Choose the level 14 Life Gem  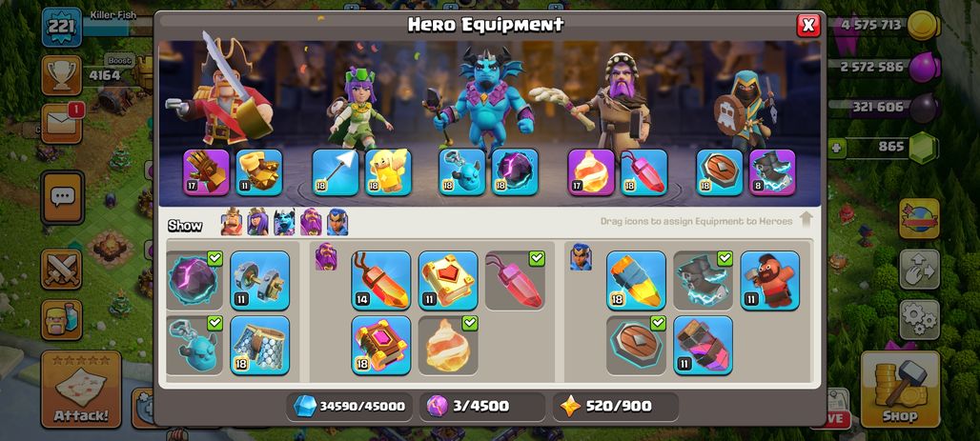tap(381, 280)
